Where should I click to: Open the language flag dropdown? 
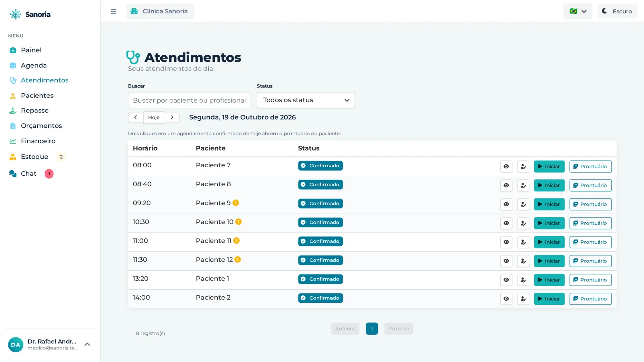[x=578, y=11]
